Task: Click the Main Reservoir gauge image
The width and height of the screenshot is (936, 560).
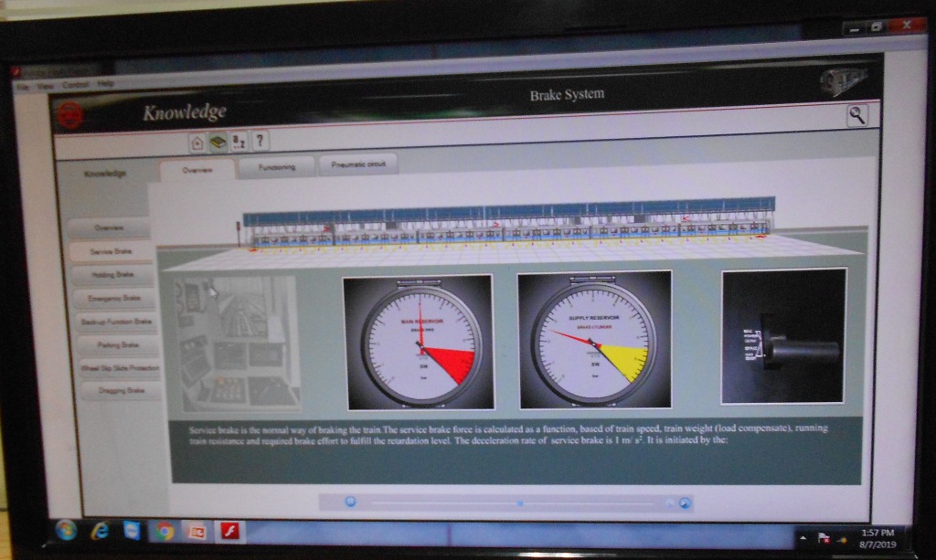Action: click(x=419, y=342)
